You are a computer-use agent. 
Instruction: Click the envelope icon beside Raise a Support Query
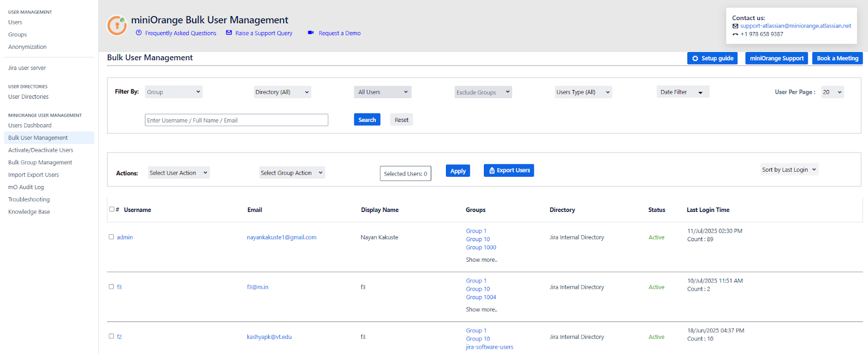coord(229,33)
